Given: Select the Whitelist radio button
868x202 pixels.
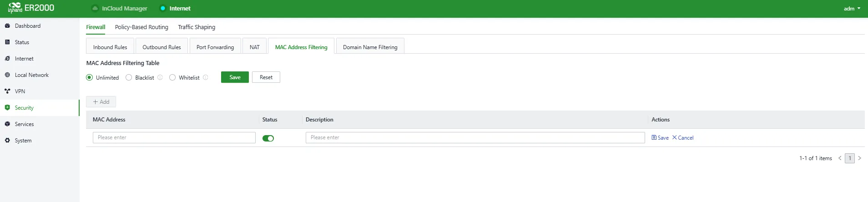Looking at the screenshot, I should coord(172,77).
